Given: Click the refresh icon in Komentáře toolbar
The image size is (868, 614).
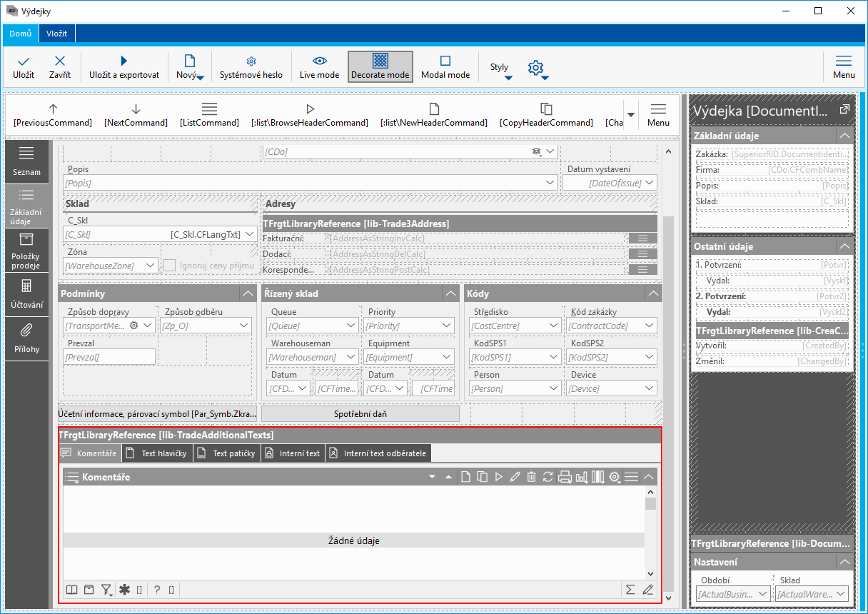Looking at the screenshot, I should [547, 477].
